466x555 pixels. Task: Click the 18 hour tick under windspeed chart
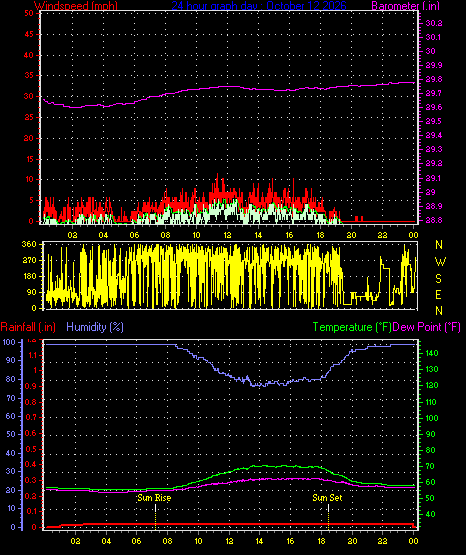pos(320,235)
